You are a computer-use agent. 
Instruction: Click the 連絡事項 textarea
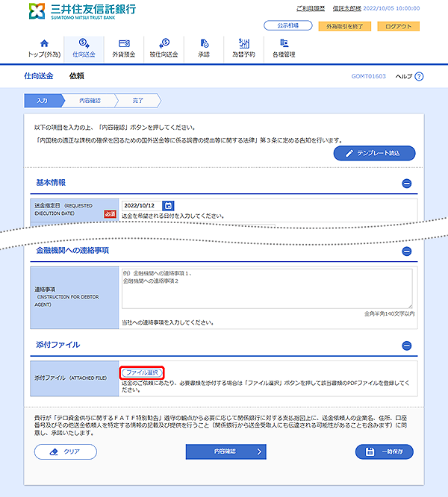point(267,289)
